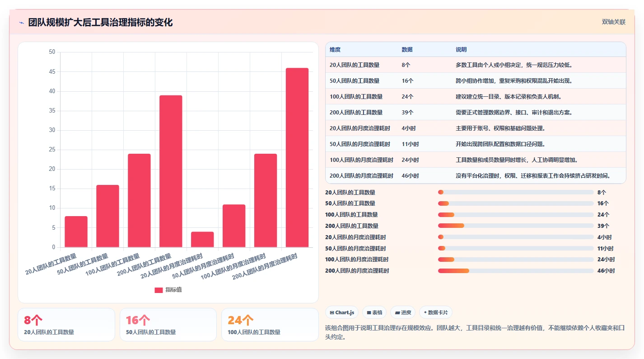Click the 200人团队的月度治理耗时 bar in the chart

click(297, 158)
